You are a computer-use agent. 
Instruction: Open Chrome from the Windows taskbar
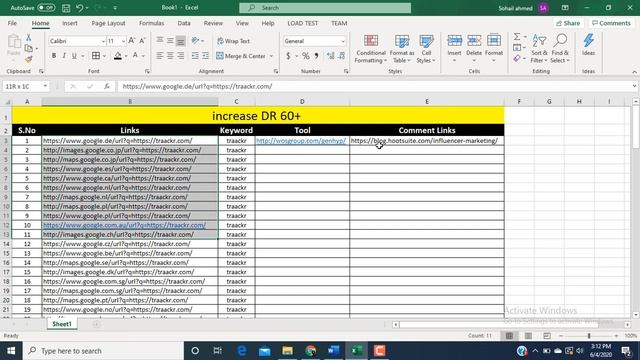pos(311,351)
